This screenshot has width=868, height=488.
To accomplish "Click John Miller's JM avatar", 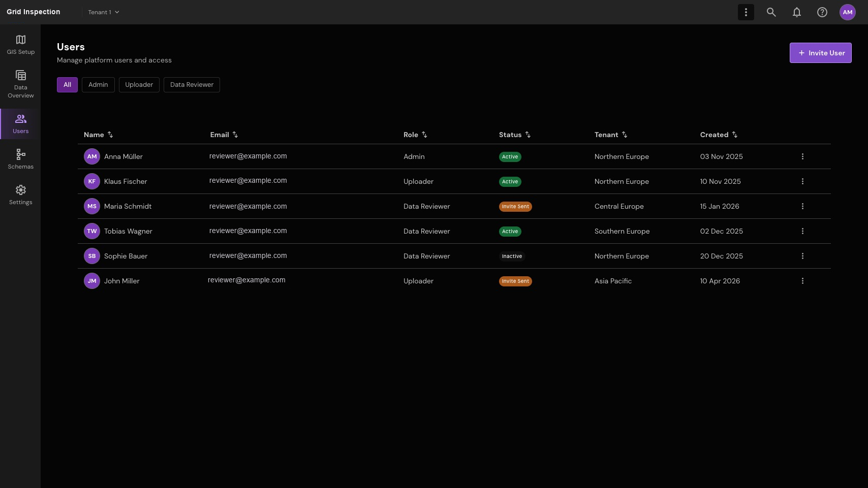I will click(x=92, y=281).
